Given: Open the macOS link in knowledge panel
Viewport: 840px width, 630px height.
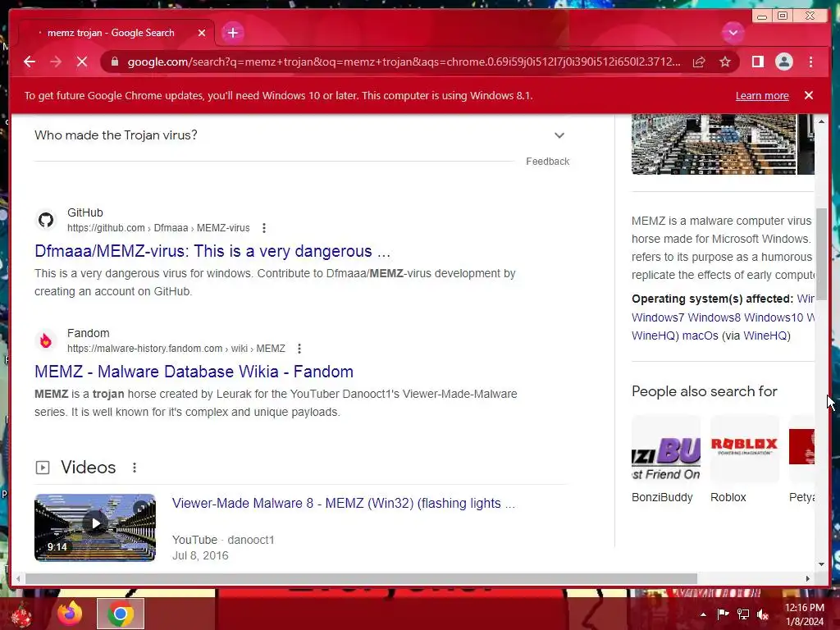Looking at the screenshot, I should tap(701, 336).
